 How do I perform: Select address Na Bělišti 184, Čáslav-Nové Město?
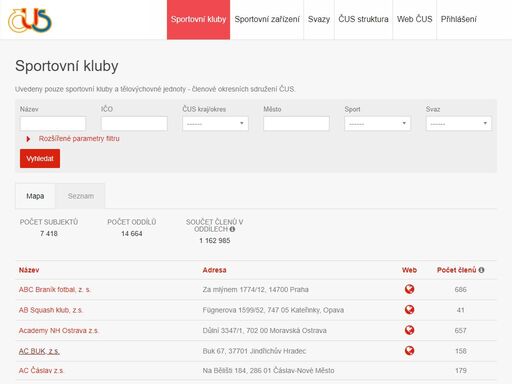268,370
